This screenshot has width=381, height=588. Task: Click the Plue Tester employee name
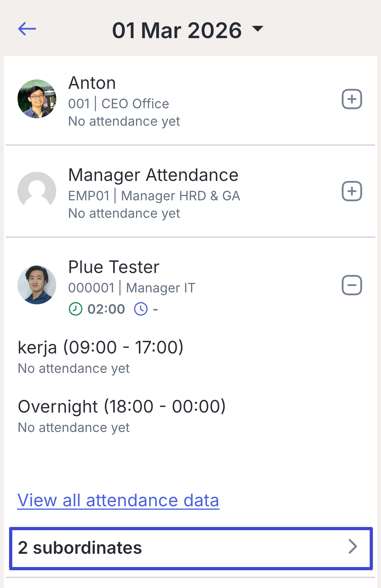pos(114,267)
